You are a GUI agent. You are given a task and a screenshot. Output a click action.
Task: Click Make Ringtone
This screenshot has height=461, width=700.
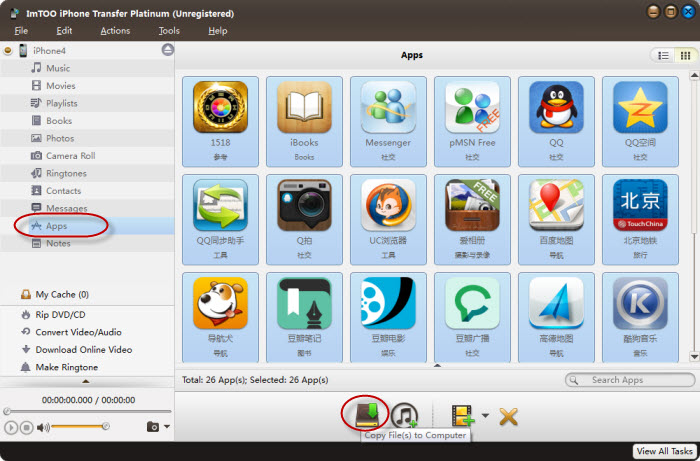pos(59,367)
